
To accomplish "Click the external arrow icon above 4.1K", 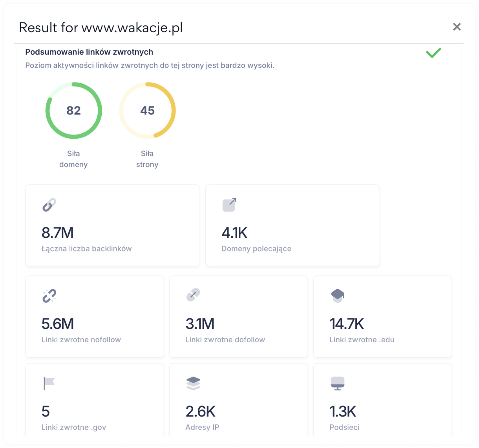I will [229, 205].
